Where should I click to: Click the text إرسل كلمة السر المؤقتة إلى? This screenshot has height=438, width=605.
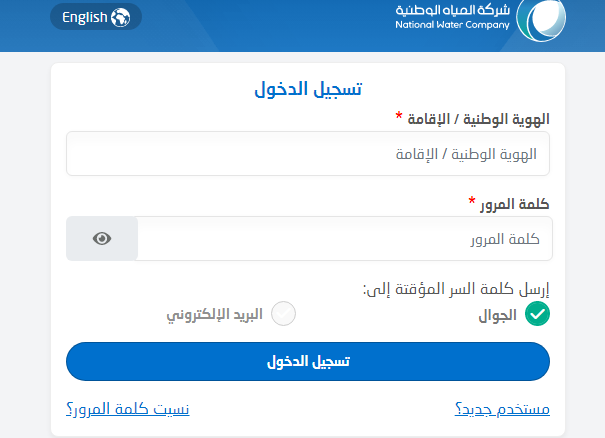[x=456, y=289]
